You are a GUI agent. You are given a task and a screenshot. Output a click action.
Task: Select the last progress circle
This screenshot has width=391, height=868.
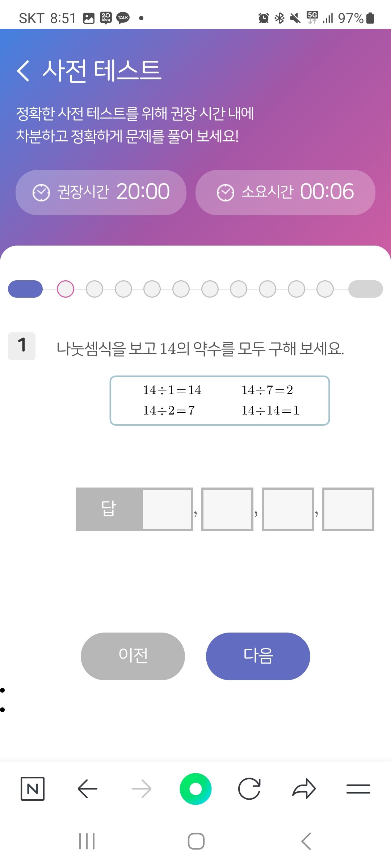coord(325,289)
